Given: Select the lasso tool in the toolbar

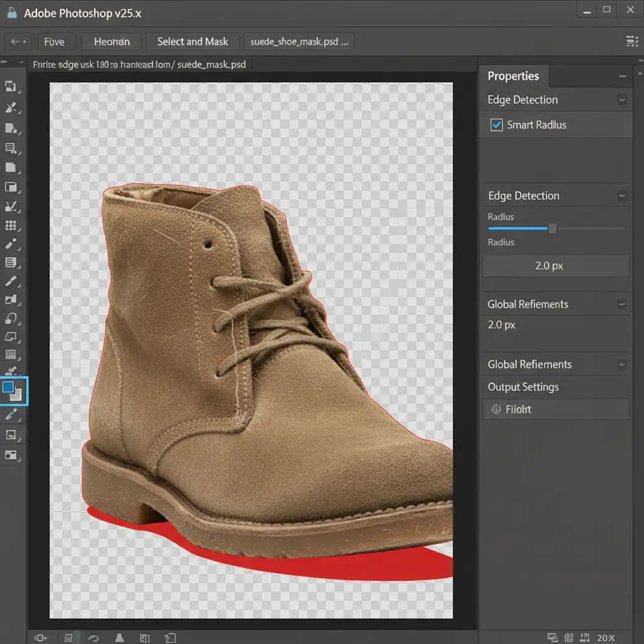Looking at the screenshot, I should click(11, 318).
